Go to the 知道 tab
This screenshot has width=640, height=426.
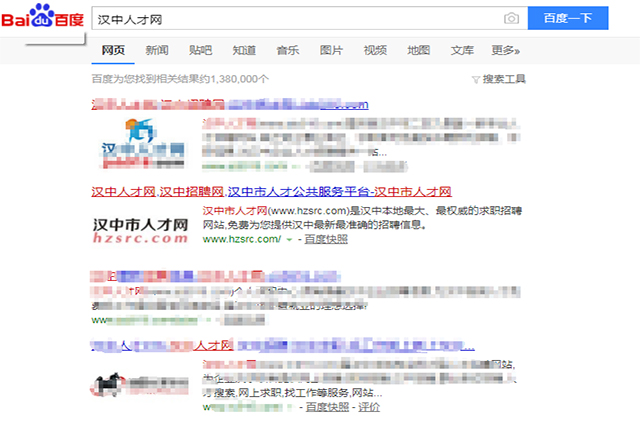coord(244,50)
